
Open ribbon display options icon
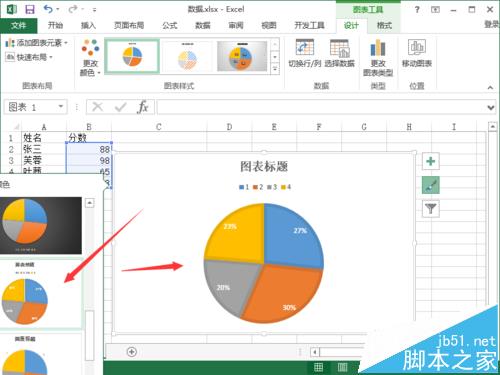(435, 10)
